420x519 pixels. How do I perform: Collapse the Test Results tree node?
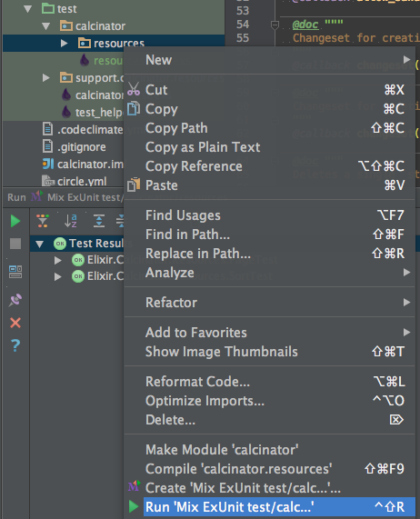pyautogui.click(x=40, y=245)
